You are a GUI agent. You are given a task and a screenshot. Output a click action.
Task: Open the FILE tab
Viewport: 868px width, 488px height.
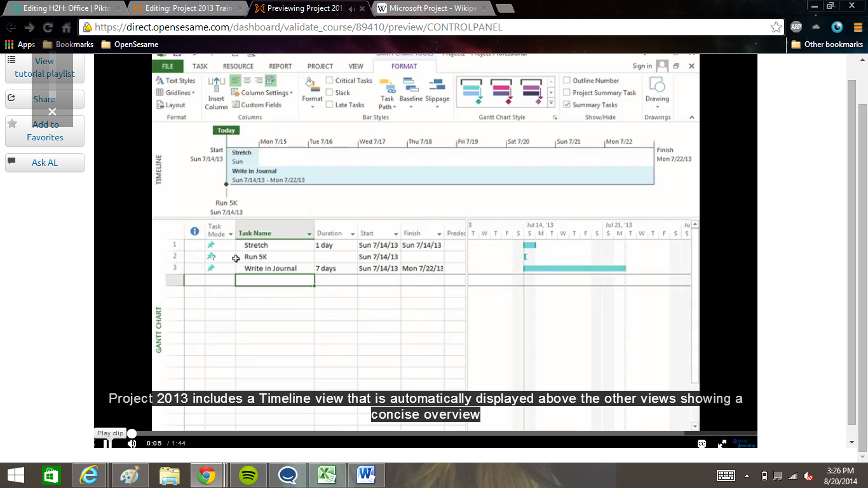(x=168, y=66)
